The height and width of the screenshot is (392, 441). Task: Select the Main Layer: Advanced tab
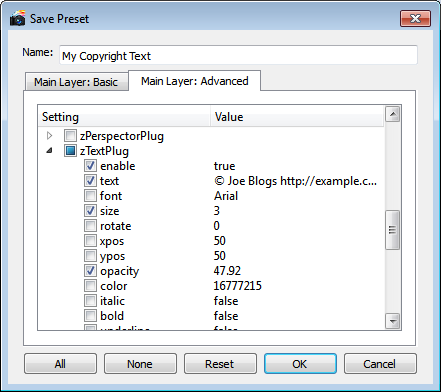194,81
